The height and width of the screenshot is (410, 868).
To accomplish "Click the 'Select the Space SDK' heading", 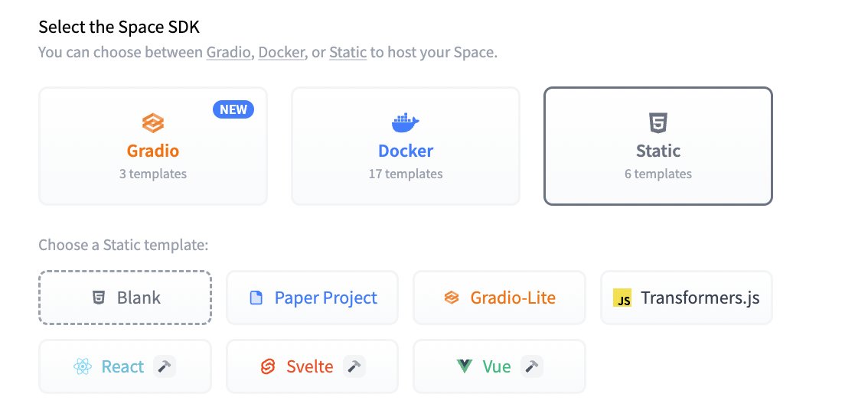I will pyautogui.click(x=119, y=27).
